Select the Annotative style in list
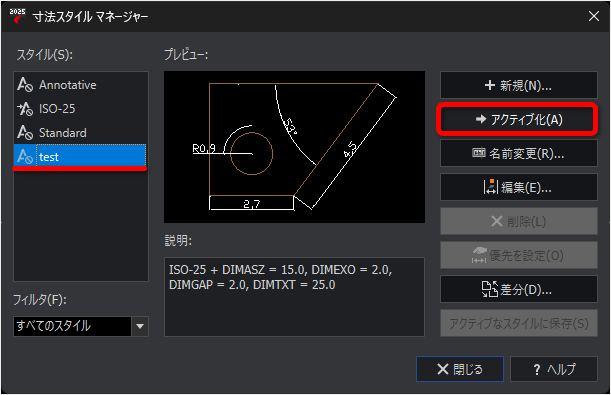The height and width of the screenshot is (395, 611). (81, 85)
